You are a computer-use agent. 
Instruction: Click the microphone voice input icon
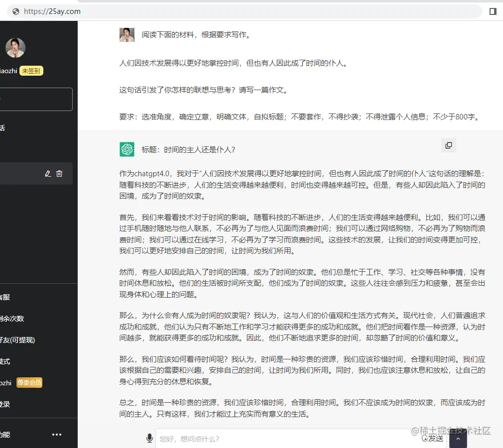pyautogui.click(x=149, y=438)
